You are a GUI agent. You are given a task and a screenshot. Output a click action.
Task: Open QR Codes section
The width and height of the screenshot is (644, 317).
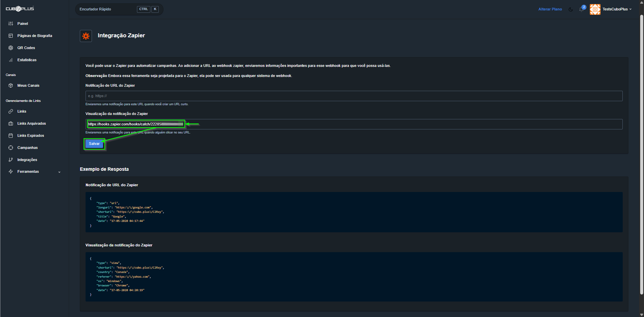tap(26, 48)
